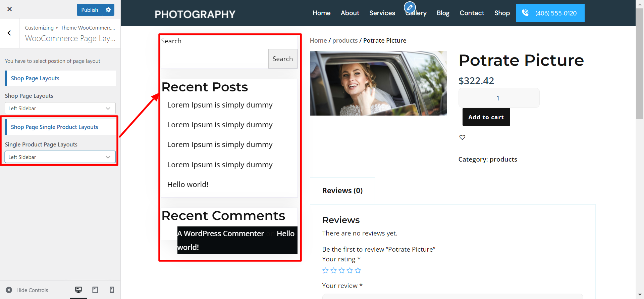Hide the Customizer controls

[x=27, y=290]
